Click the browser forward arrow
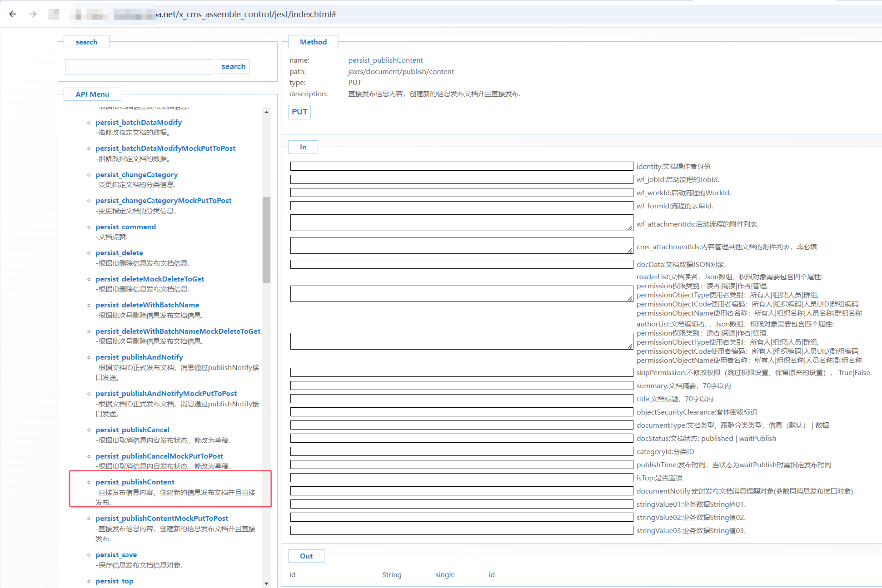Screen dimensions: 882x588 click(x=33, y=14)
